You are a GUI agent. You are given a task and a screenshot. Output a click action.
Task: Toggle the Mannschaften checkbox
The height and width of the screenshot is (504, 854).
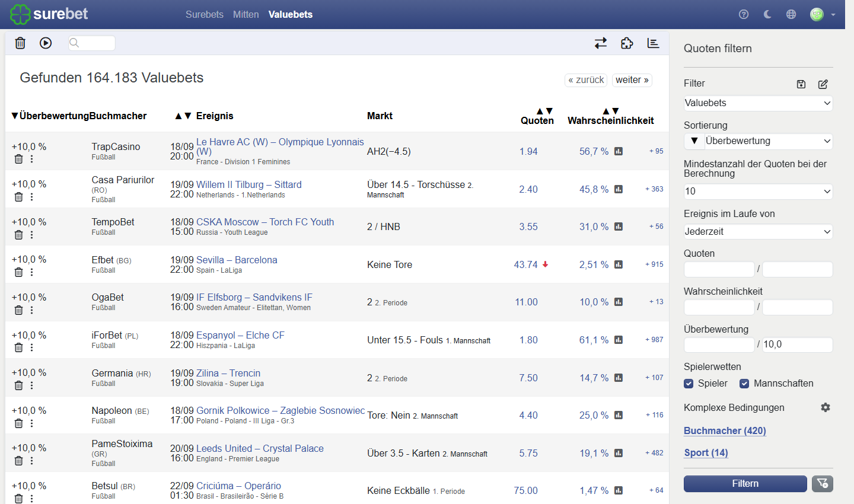[744, 384]
